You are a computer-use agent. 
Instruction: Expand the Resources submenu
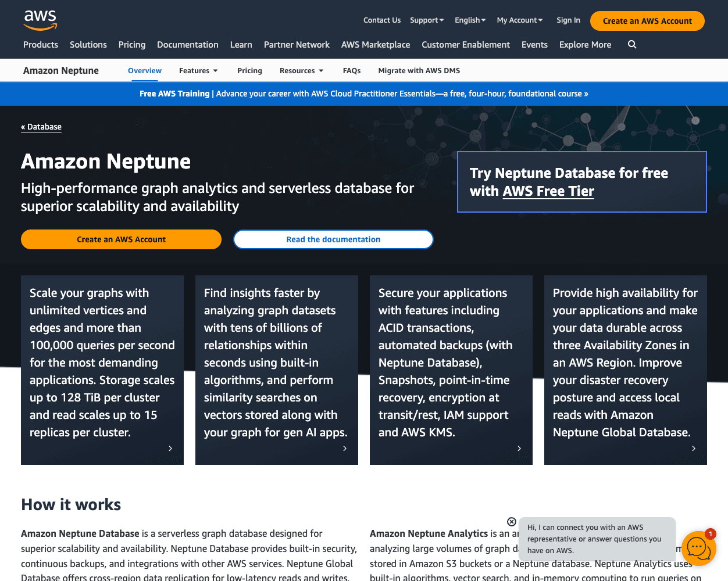(x=301, y=71)
